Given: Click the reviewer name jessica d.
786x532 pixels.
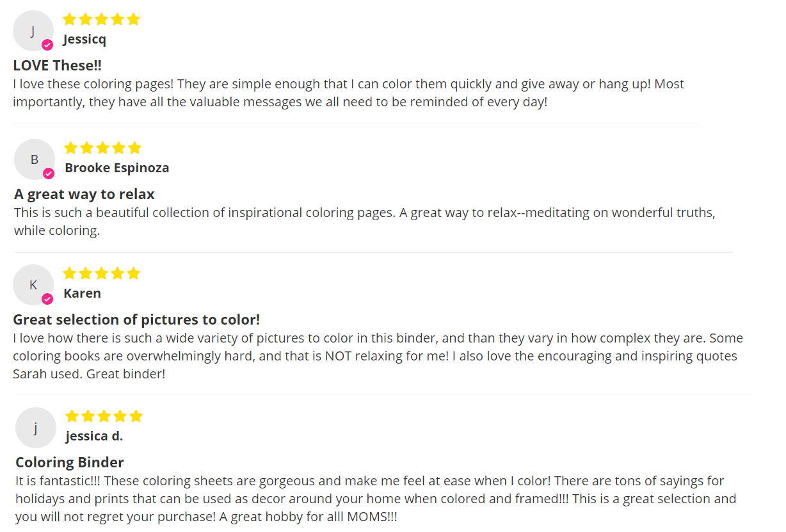Looking at the screenshot, I should [x=94, y=436].
